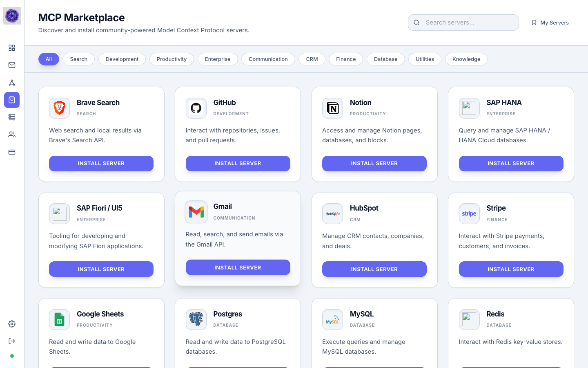Filter by Productivity category
Image resolution: width=588 pixels, height=368 pixels.
tap(171, 59)
